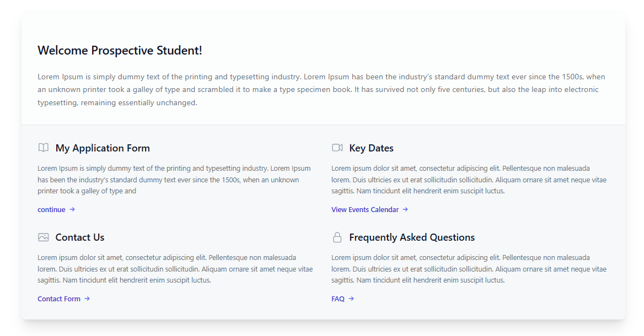Click the lock icon beside Frequently Asked Questions
644x336 pixels.
coord(337,237)
